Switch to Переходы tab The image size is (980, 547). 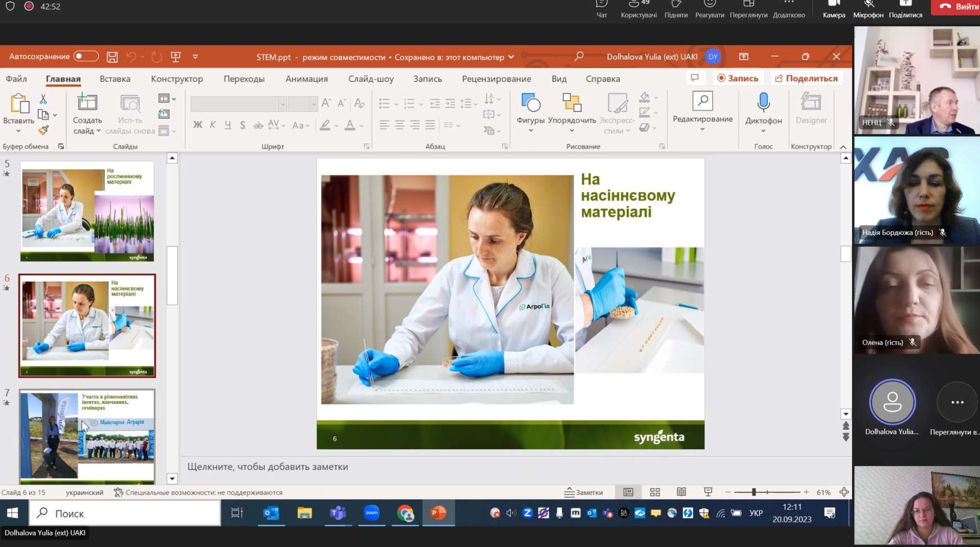tap(244, 79)
